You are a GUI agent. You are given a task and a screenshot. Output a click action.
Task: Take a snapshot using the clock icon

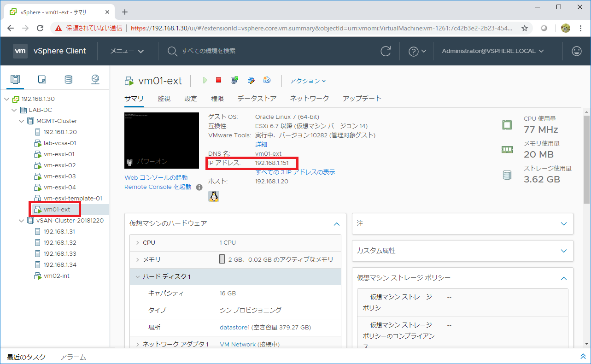267,80
